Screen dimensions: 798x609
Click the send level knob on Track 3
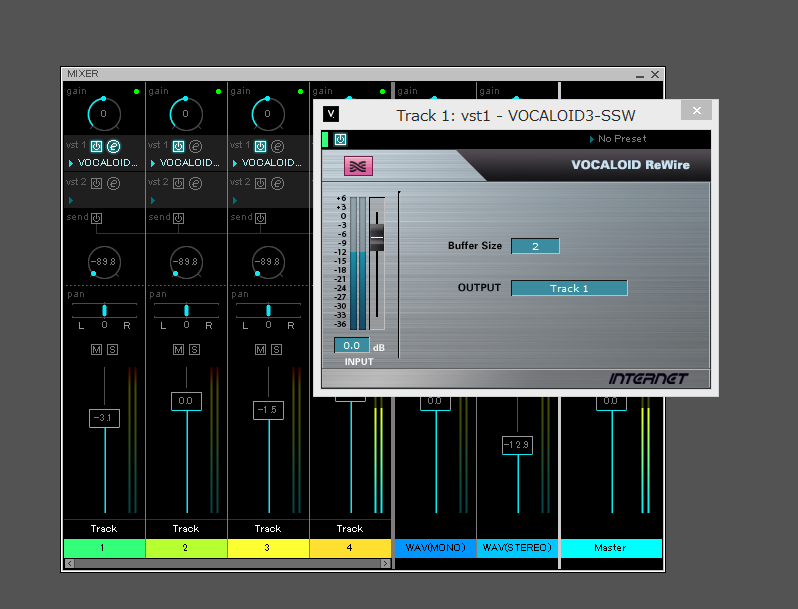click(x=268, y=262)
